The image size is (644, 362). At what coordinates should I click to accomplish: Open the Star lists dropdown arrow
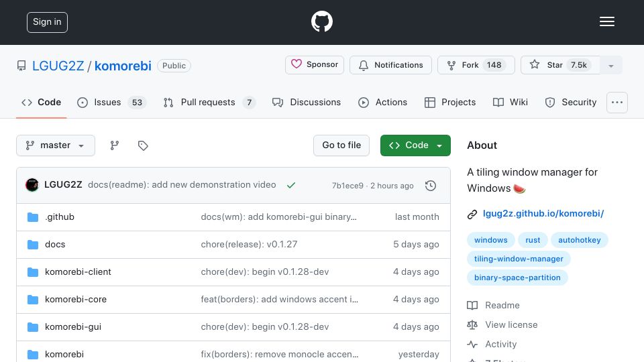[x=611, y=65]
